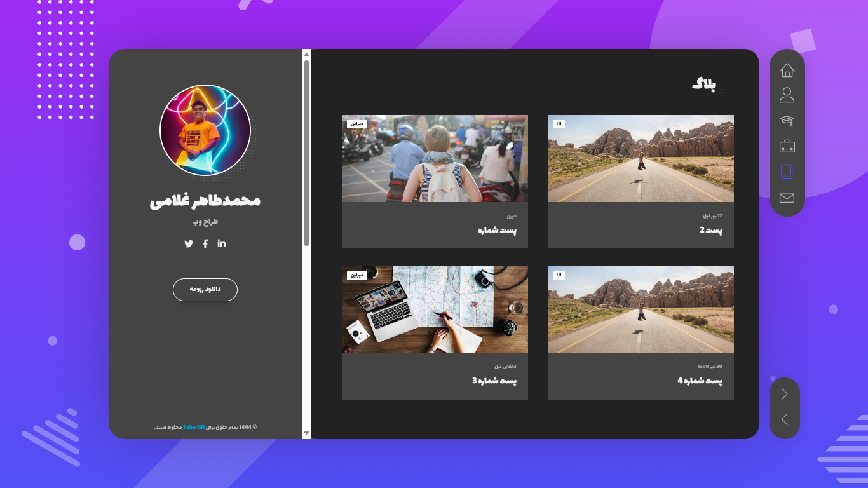The height and width of the screenshot is (488, 868).
Task: Click the sidebar scrollbar down arrow
Action: tap(306, 433)
